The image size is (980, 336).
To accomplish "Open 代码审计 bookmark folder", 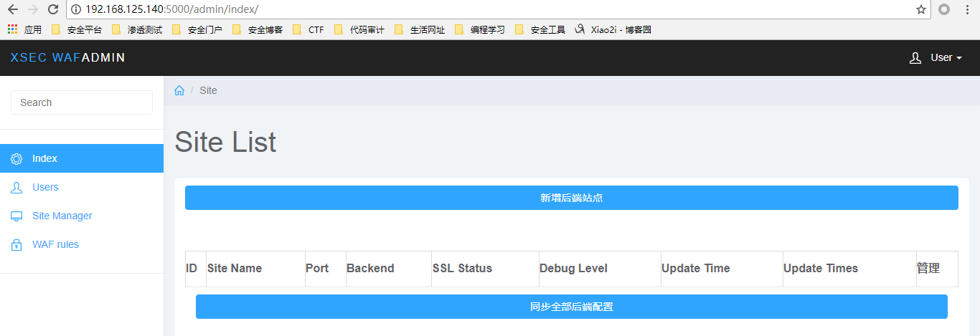I will pos(359,29).
